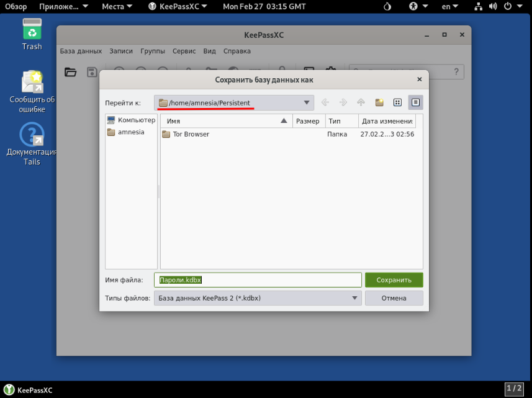Image resolution: width=532 pixels, height=398 pixels.
Task: Go to the parent directory
Action: (x=361, y=102)
